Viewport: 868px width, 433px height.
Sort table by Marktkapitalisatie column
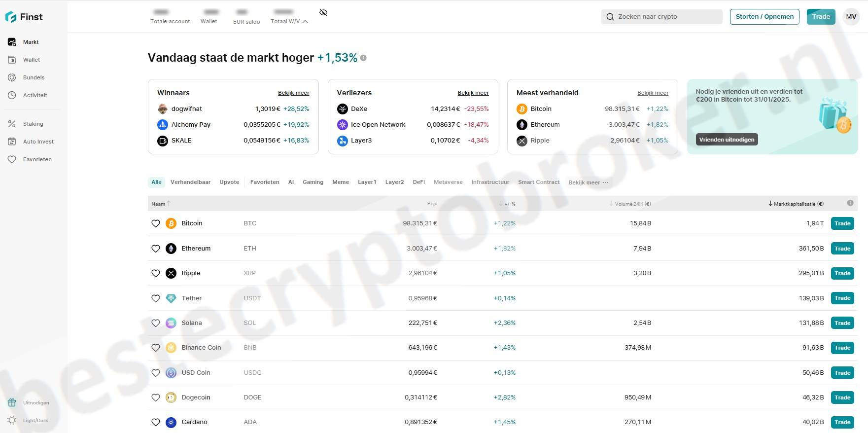click(x=796, y=204)
